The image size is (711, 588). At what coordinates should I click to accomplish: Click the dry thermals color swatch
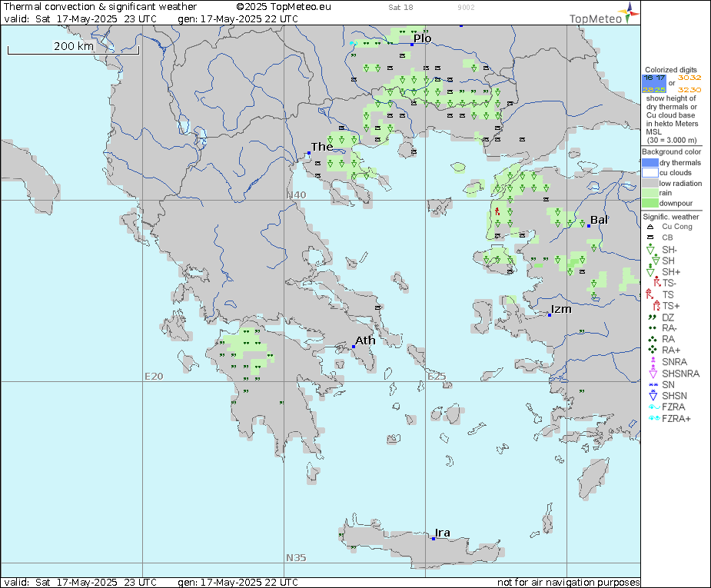[650, 163]
